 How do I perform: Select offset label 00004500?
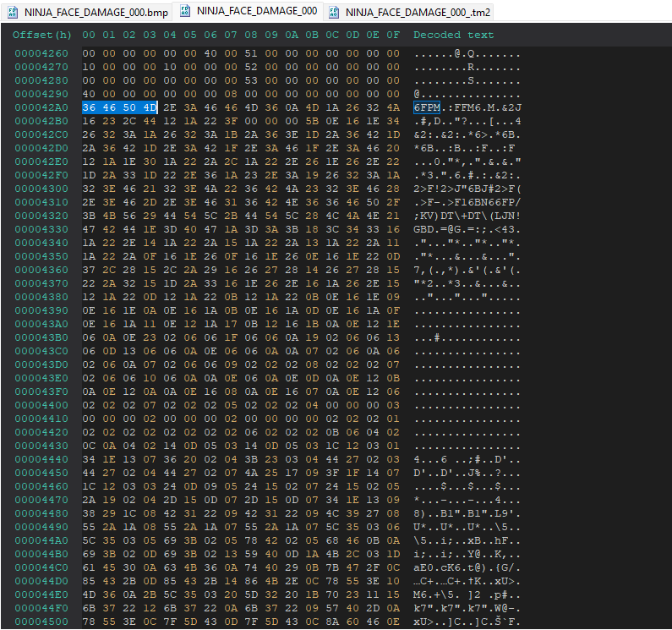pos(41,621)
